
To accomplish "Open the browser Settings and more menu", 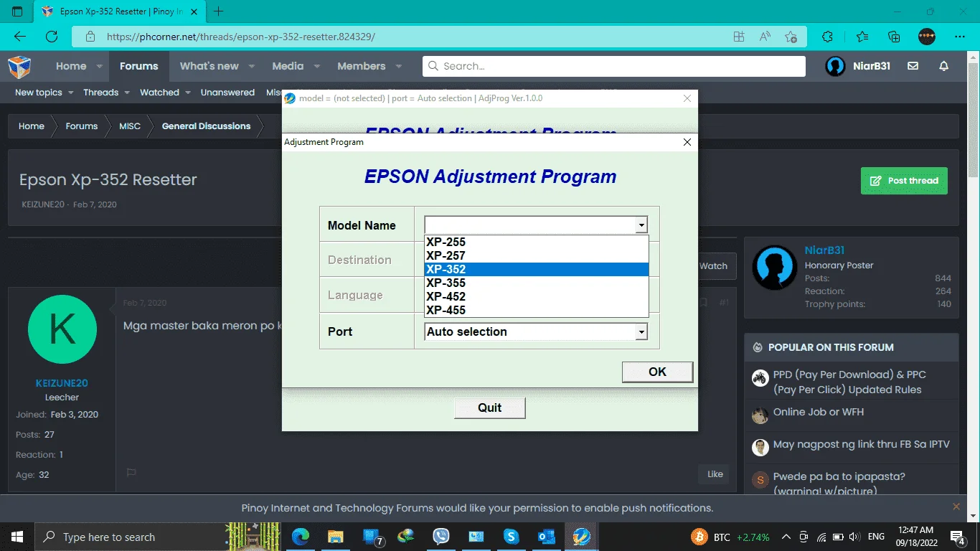I will pyautogui.click(x=960, y=37).
